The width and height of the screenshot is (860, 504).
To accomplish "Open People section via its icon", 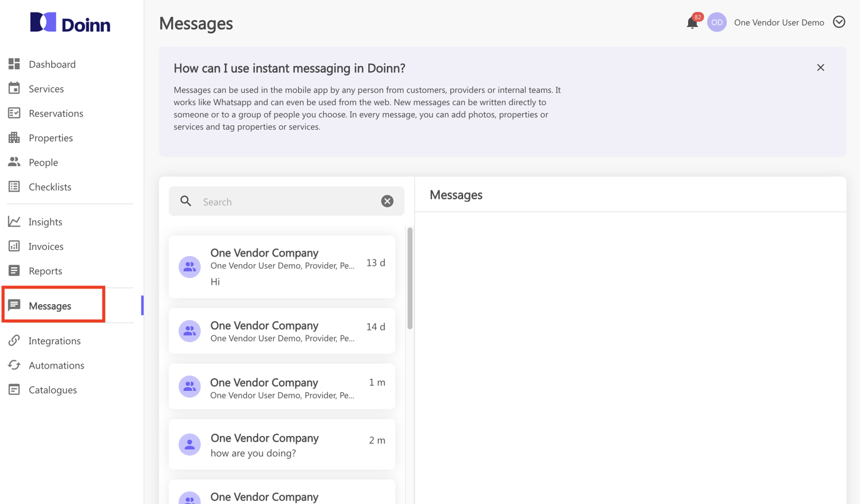I will point(14,162).
